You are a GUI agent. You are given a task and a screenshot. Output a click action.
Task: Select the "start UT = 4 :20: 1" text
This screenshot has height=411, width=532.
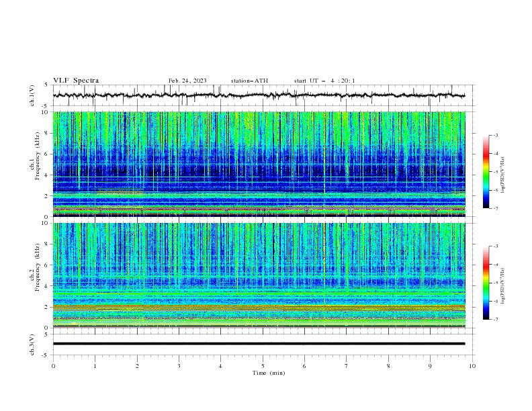(324, 81)
